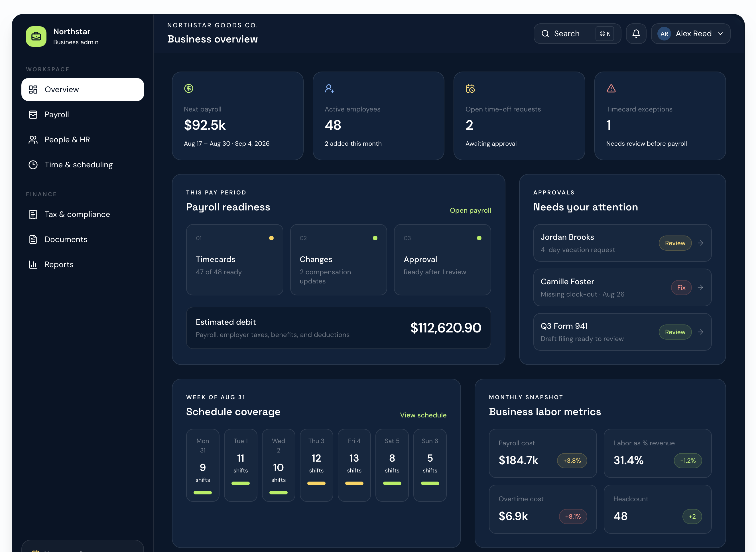Open the Documents section
756x552 pixels.
coord(82,240)
